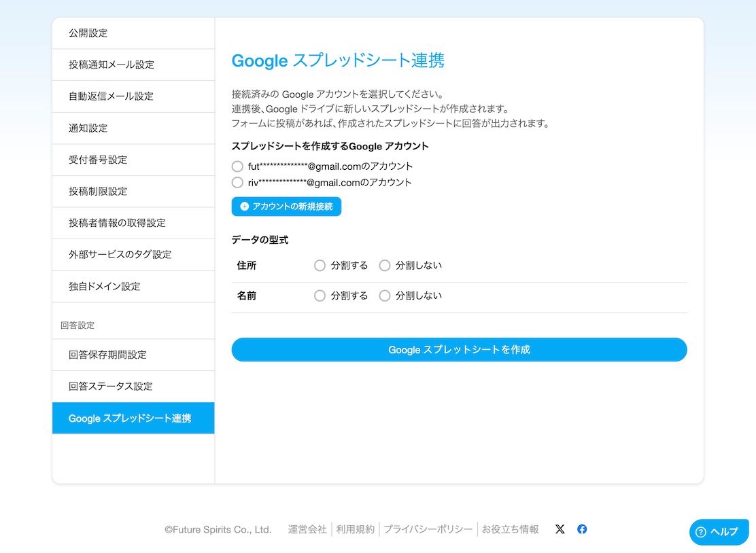Open the プライバシーポリシー link
The image size is (756, 553).
pos(428,529)
